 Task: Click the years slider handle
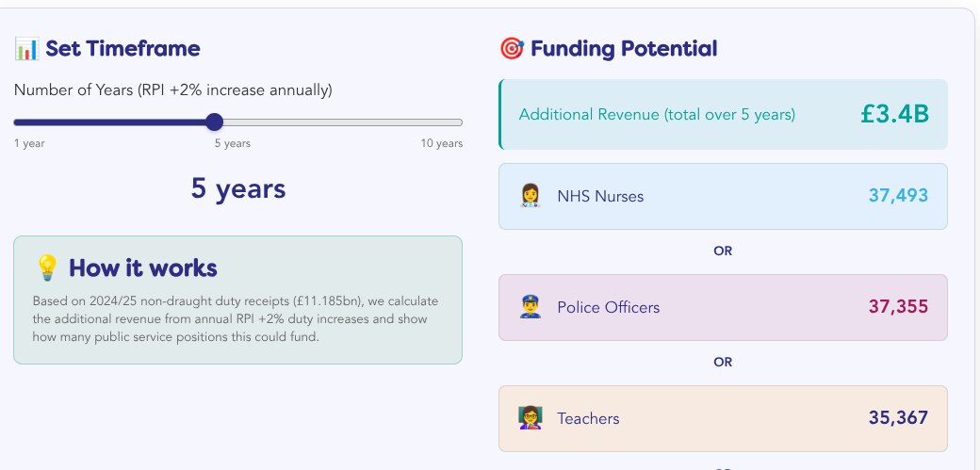214,122
